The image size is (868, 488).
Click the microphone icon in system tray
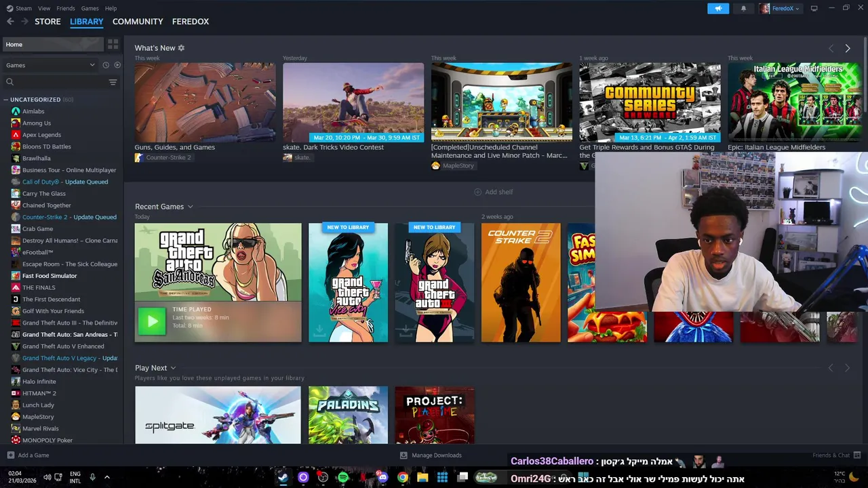92,477
